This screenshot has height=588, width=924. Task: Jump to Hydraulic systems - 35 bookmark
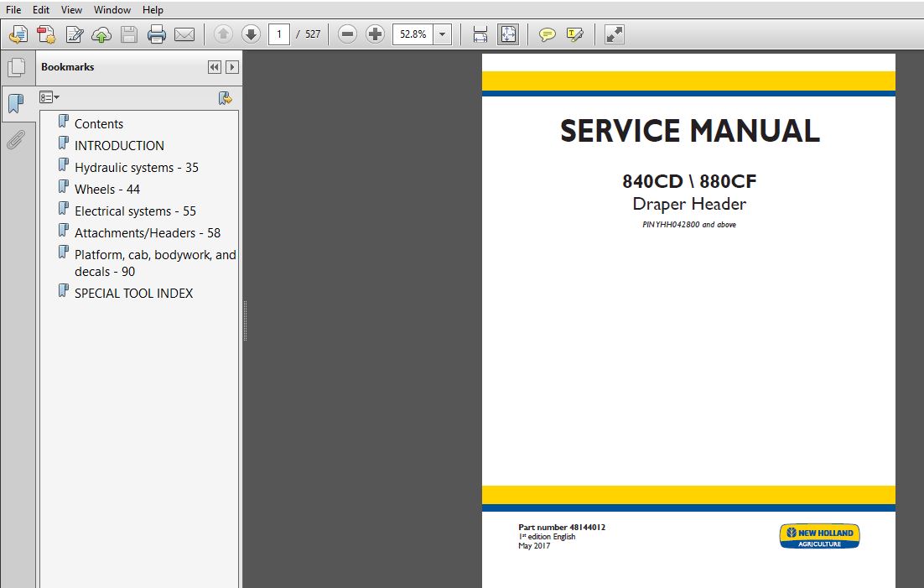[x=136, y=168]
